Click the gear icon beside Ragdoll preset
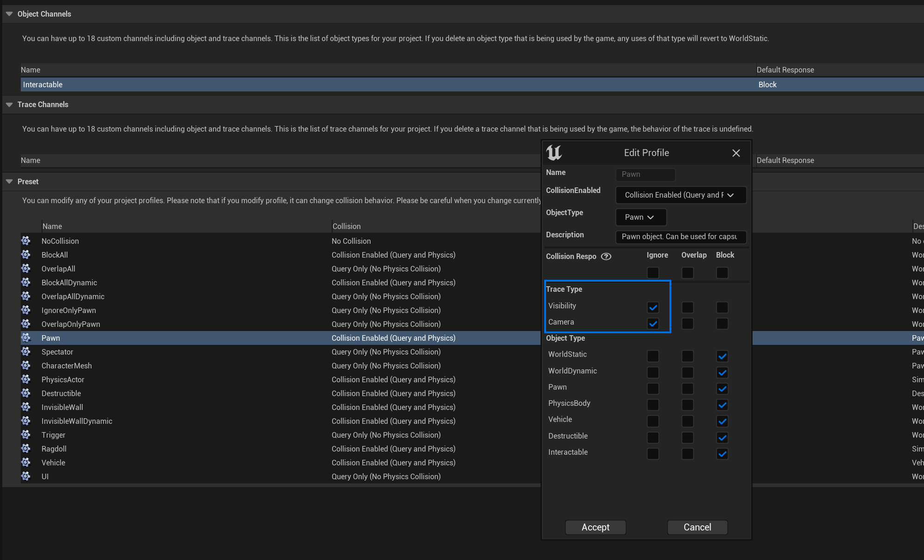The width and height of the screenshot is (924, 560). pyautogui.click(x=26, y=448)
